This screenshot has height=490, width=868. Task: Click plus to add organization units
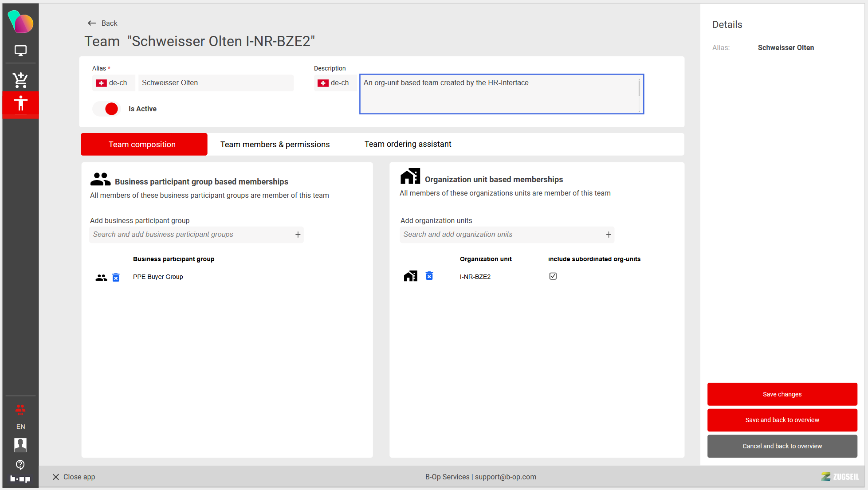tap(609, 235)
